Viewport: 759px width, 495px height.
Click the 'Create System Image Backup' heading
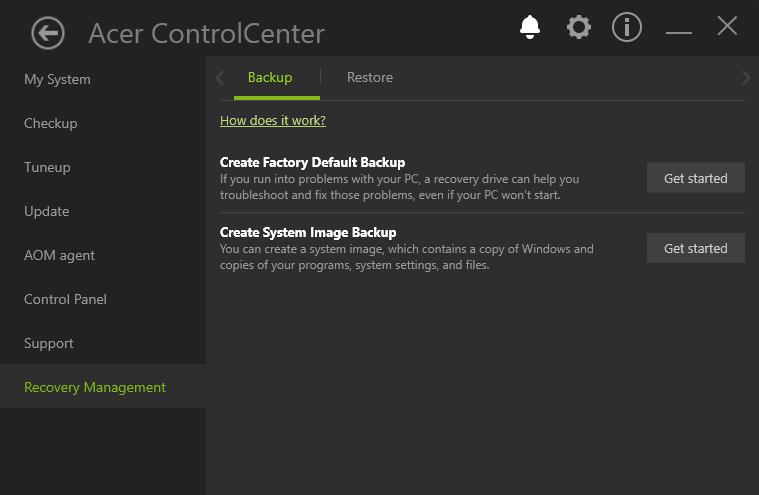click(308, 232)
